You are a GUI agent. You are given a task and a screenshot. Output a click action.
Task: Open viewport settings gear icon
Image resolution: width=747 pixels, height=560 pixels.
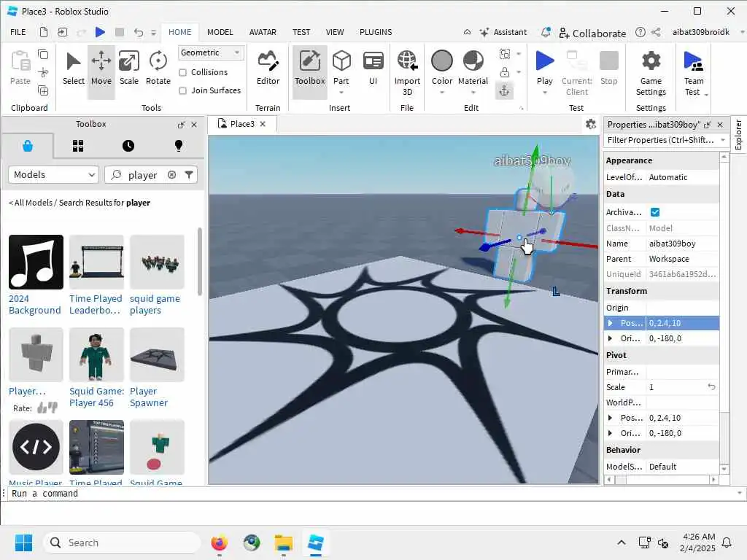click(591, 124)
